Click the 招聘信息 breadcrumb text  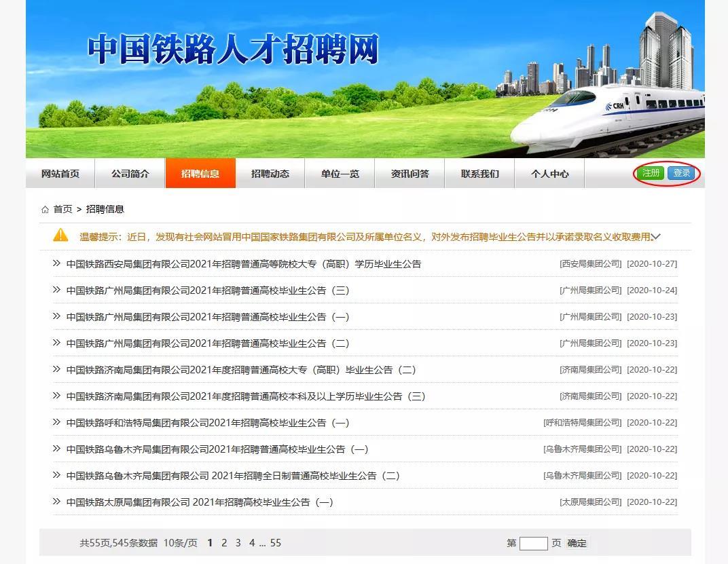click(105, 209)
